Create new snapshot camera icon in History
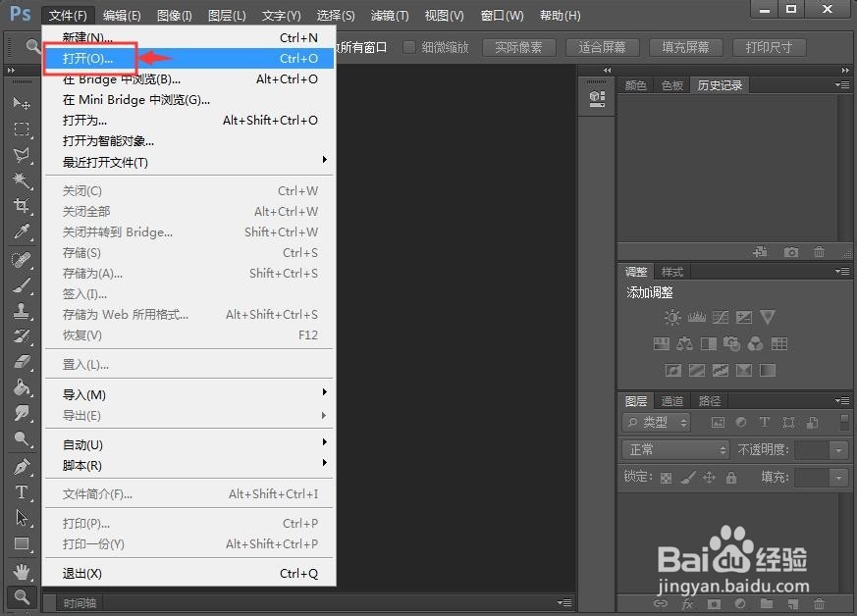 click(791, 252)
